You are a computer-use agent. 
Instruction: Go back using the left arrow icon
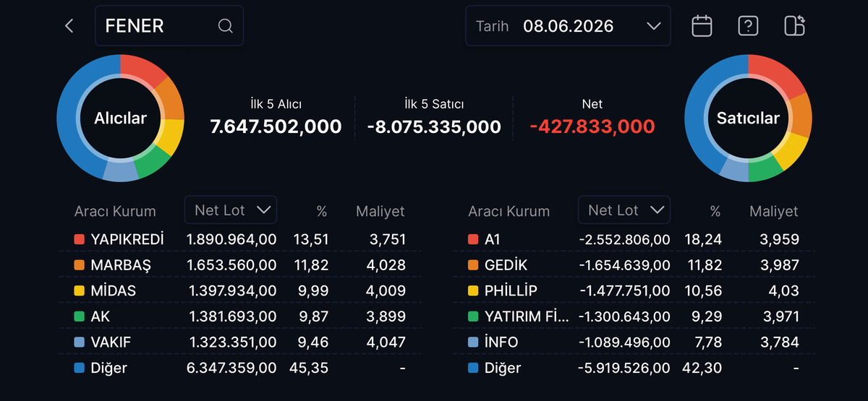(x=69, y=26)
